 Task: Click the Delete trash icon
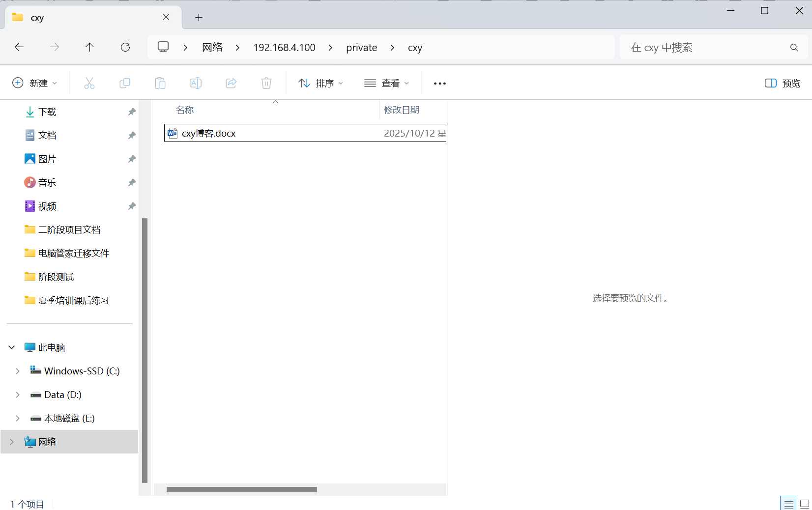click(x=266, y=83)
